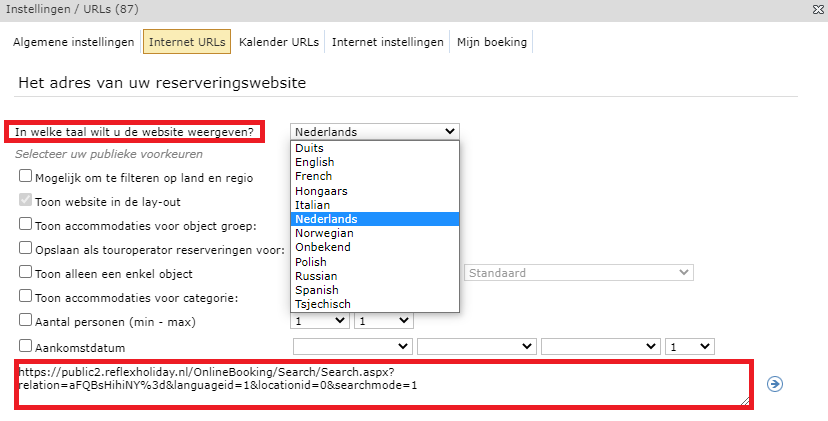This screenshot has height=421, width=828.
Task: Close the Instellingen / URLs dialog
Action: [818, 10]
